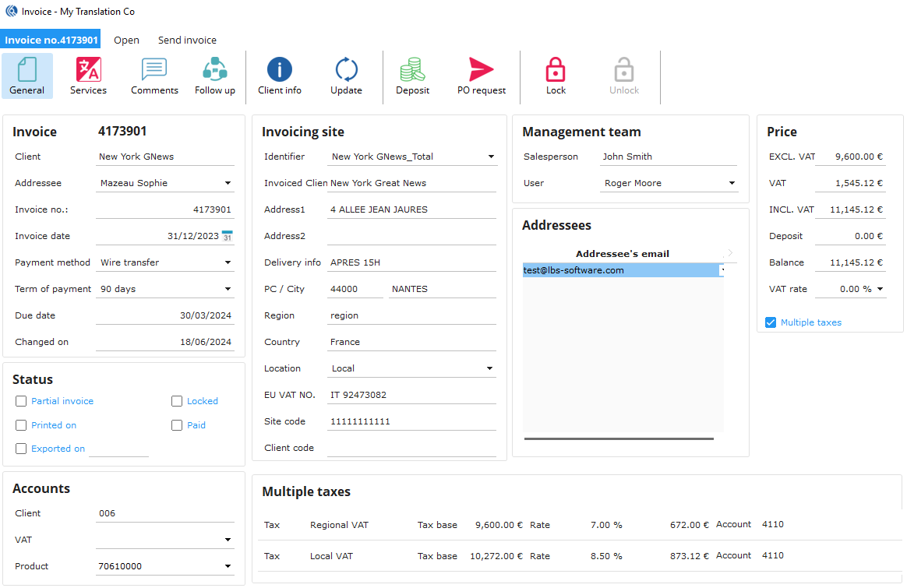Click the Addressees horizontal scrollbar
907x588 pixels.
click(619, 438)
